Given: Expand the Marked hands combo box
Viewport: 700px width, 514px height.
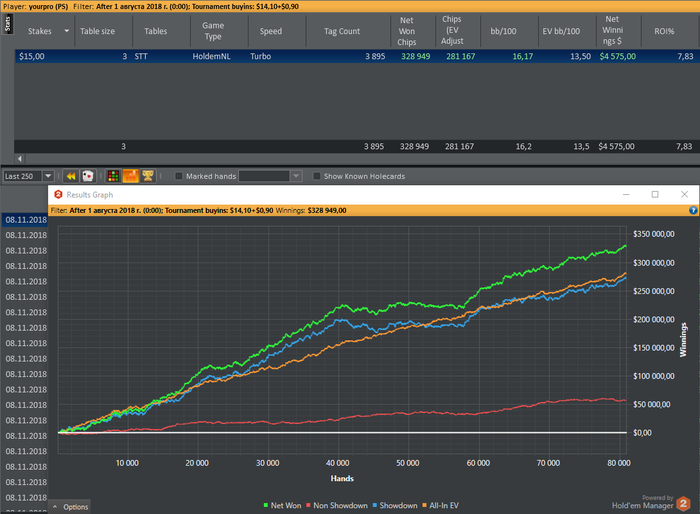Looking at the screenshot, I should (x=296, y=176).
